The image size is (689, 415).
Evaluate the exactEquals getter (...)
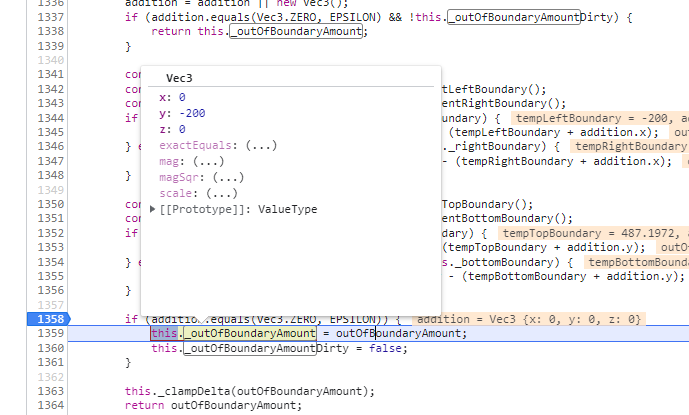coord(261,146)
